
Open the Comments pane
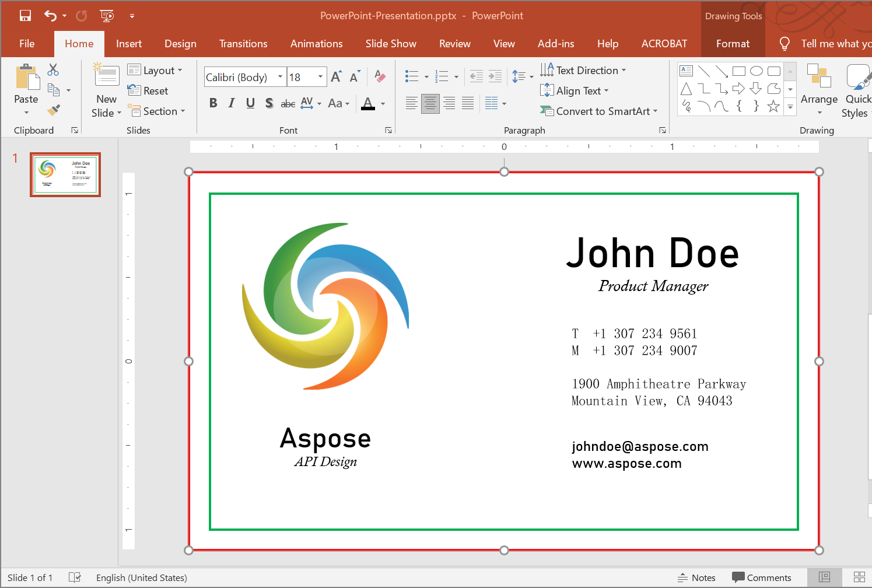pyautogui.click(x=762, y=577)
